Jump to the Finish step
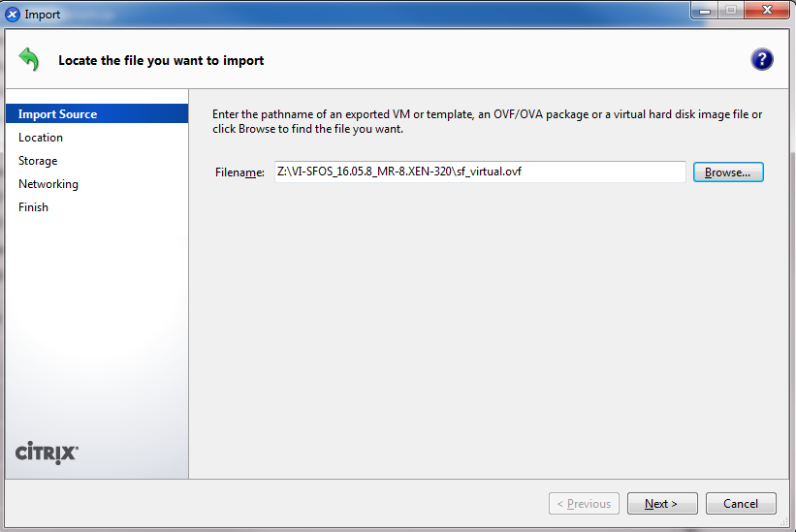Image resolution: width=796 pixels, height=532 pixels. click(33, 207)
